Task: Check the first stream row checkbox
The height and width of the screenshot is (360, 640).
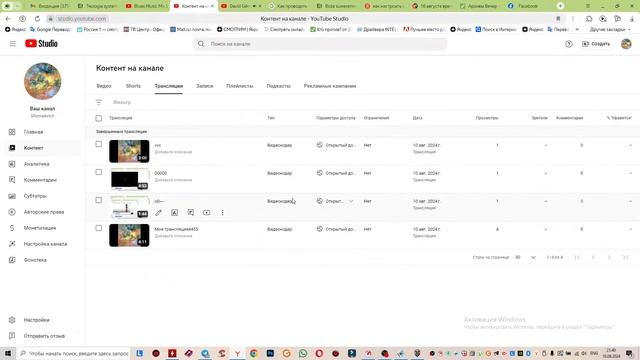Action: pyautogui.click(x=99, y=144)
